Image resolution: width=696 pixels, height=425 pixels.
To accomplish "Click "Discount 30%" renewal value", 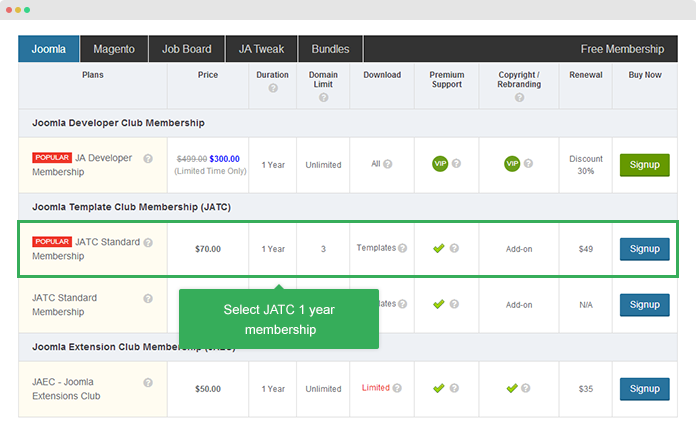I will click(x=586, y=165).
